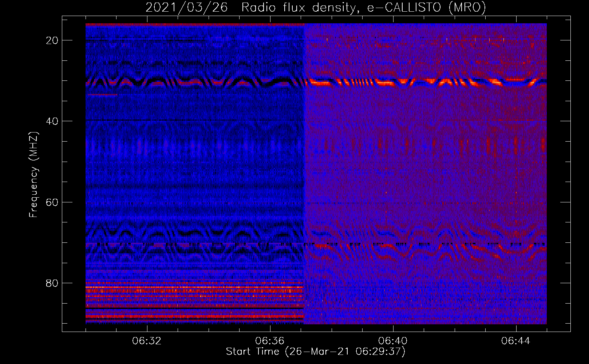Click the 06:36 time tick label
The height and width of the screenshot is (364, 589).
pyautogui.click(x=270, y=341)
